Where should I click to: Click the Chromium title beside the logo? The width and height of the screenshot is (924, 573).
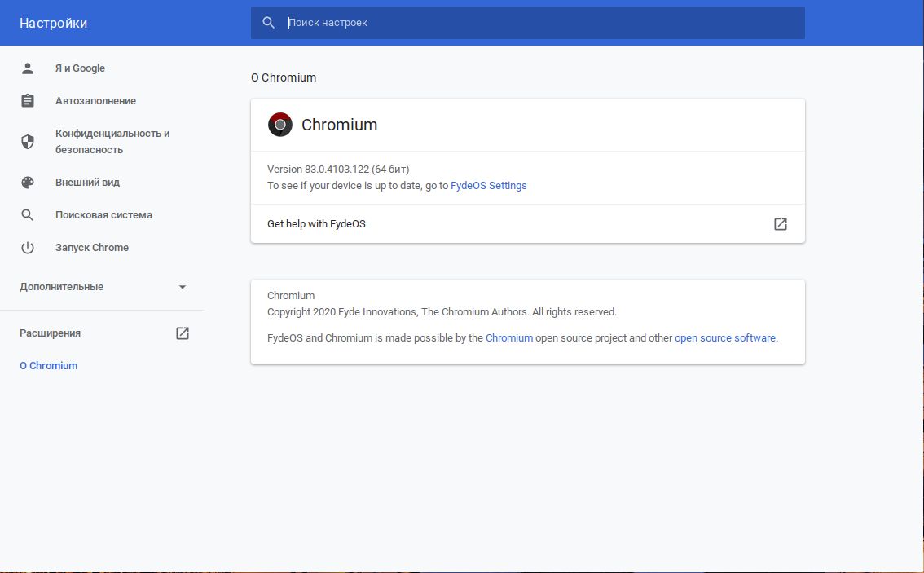tap(340, 125)
